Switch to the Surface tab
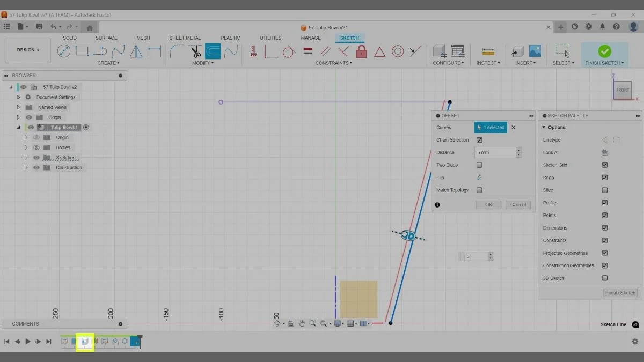The width and height of the screenshot is (644, 362). (106, 38)
